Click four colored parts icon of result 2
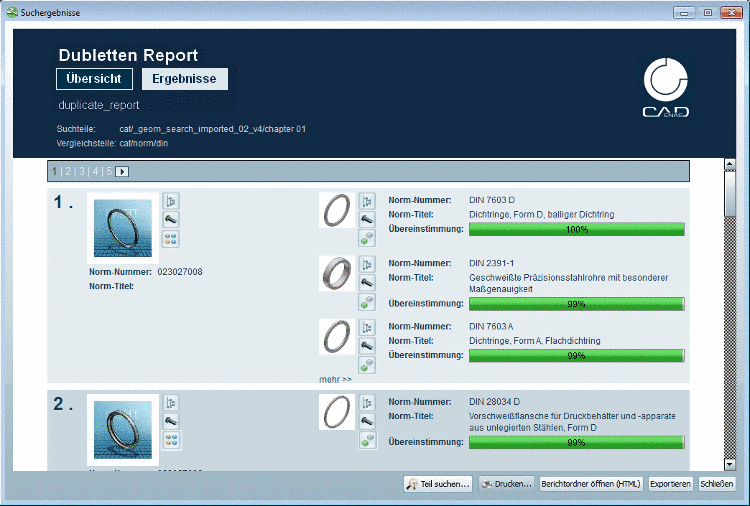Screen dimensions: 750x506 (171, 440)
